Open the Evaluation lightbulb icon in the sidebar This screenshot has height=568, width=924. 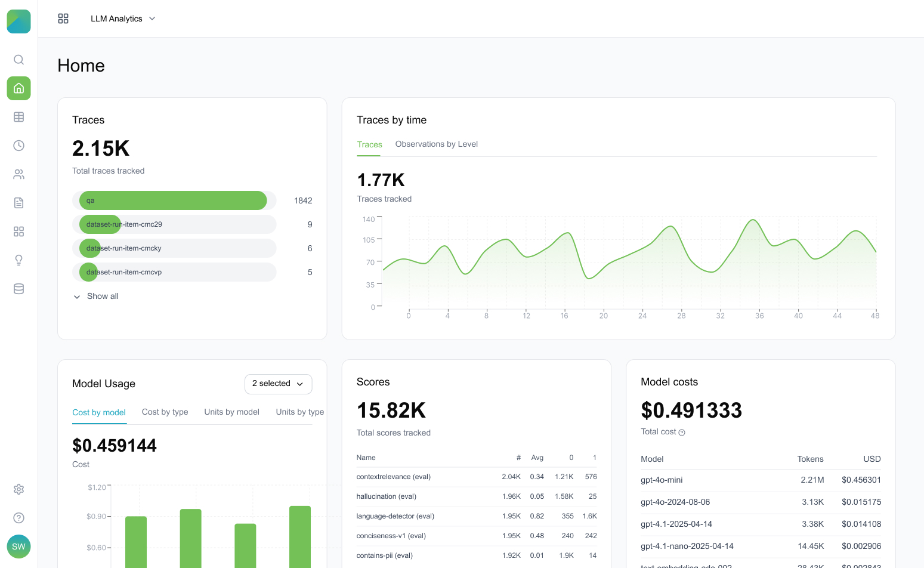(18, 260)
